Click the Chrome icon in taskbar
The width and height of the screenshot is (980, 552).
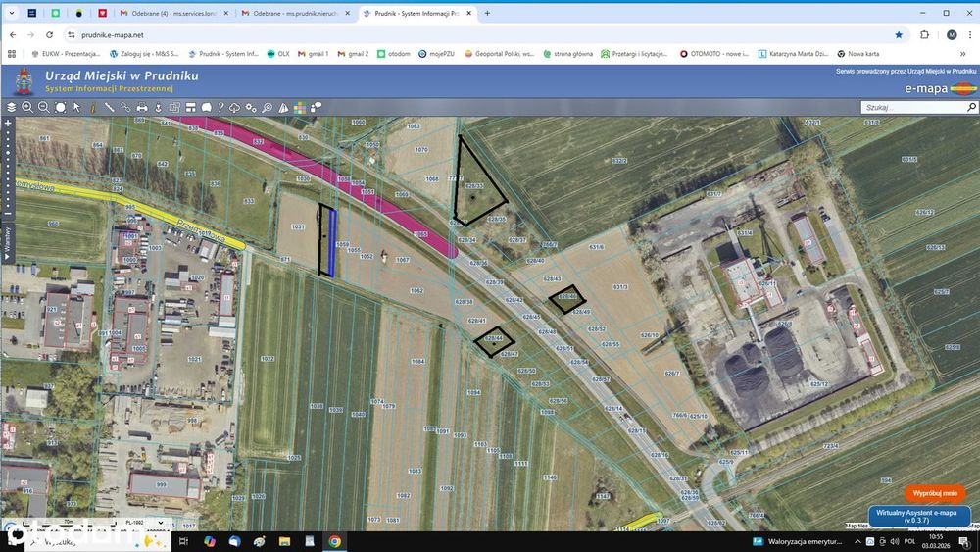tap(334, 541)
